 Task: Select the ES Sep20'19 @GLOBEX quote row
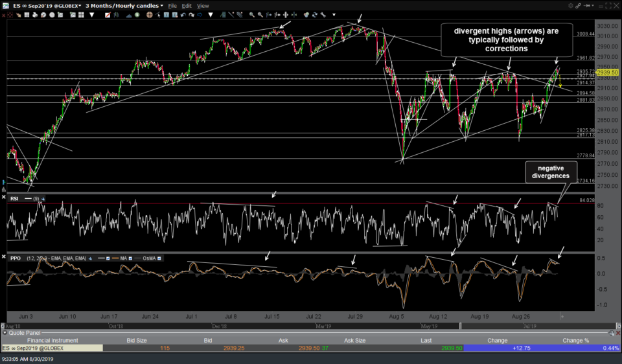click(311, 348)
